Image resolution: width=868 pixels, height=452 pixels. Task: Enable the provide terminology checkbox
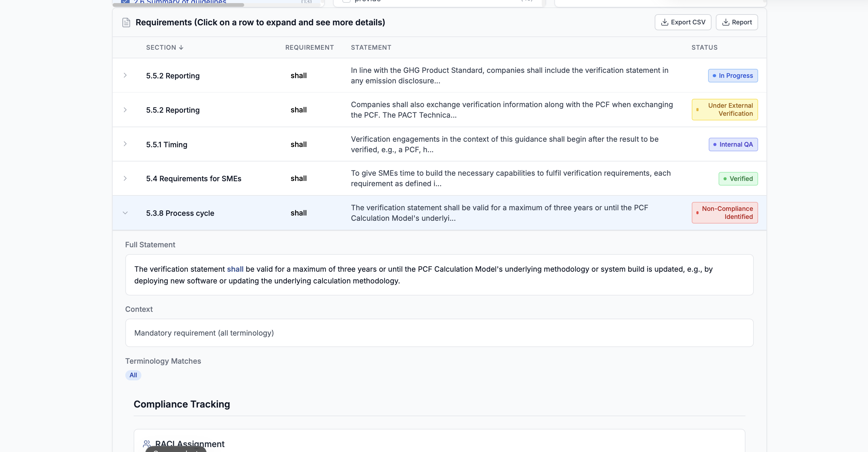click(x=347, y=1)
